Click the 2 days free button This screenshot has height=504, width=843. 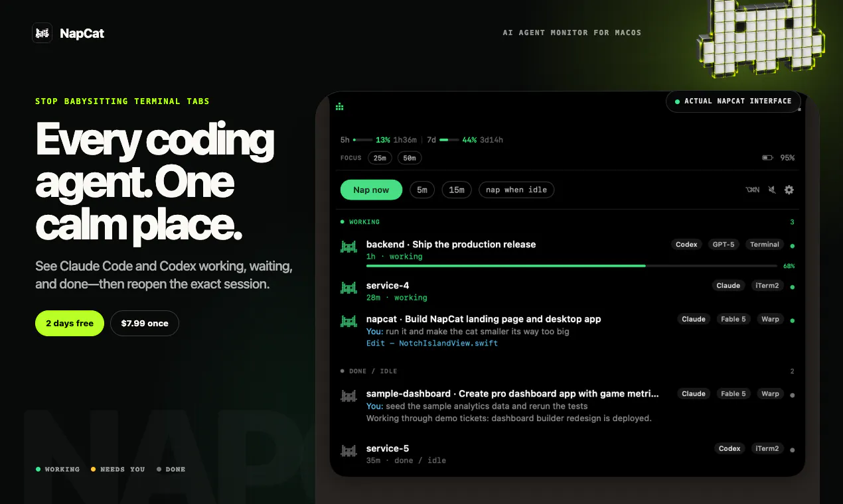70,323
